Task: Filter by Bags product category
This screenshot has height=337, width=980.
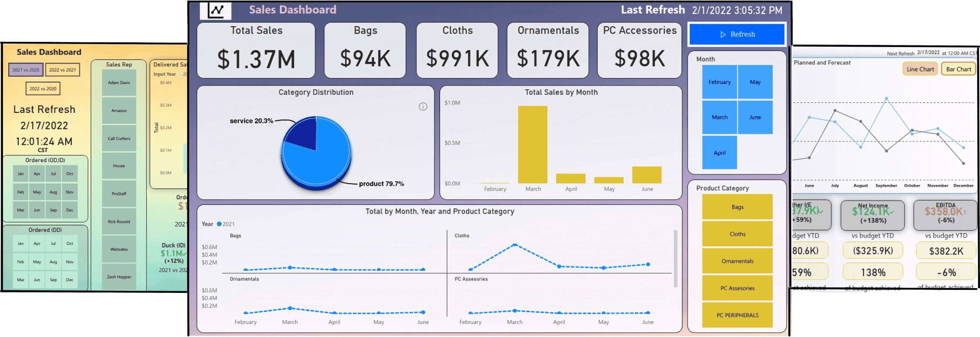Action: point(737,207)
